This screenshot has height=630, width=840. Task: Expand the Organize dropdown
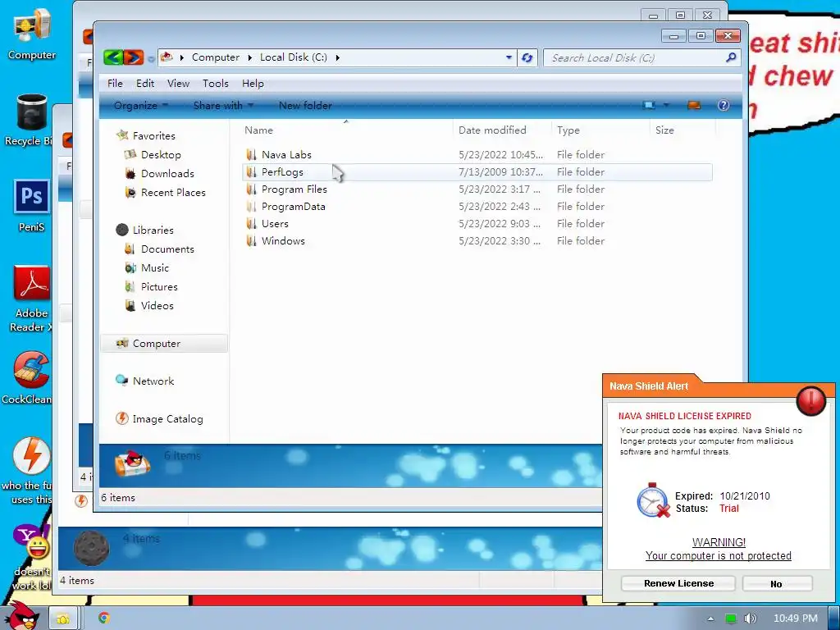(141, 106)
